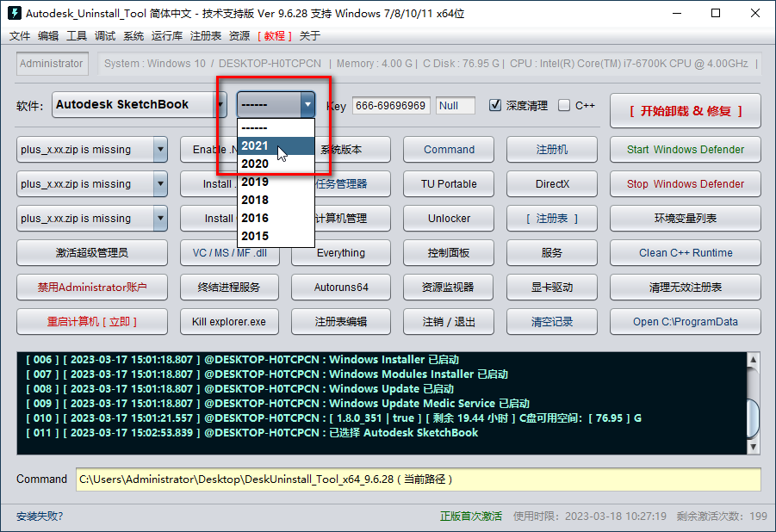Click Stop Windows Defender button
The height and width of the screenshot is (532, 776).
click(x=686, y=184)
